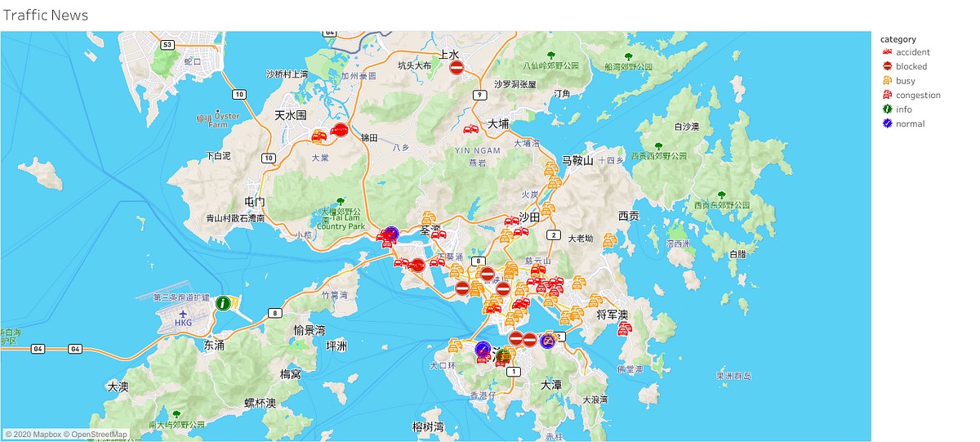Select blocked marker below route 8 shield
The image size is (980, 442).
(487, 274)
